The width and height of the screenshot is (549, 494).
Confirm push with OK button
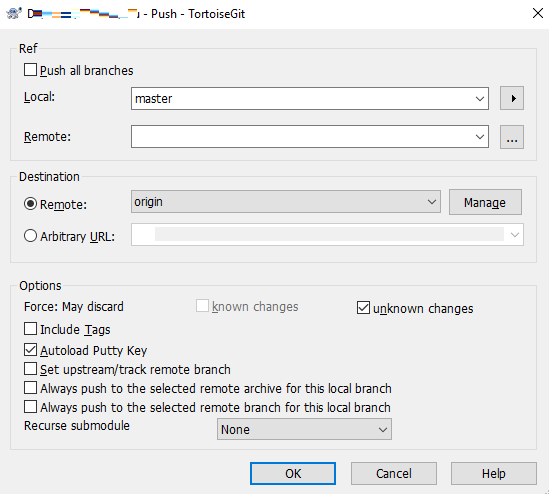(x=293, y=473)
